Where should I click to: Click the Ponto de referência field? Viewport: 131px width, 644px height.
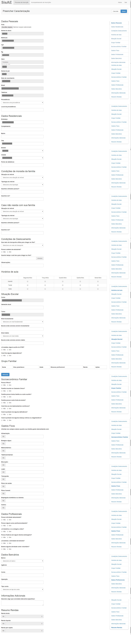tap(22, 165)
